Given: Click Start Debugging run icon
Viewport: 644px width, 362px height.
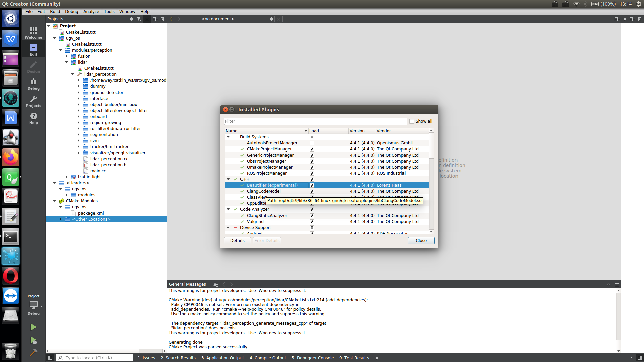Looking at the screenshot, I should pyautogui.click(x=33, y=340).
